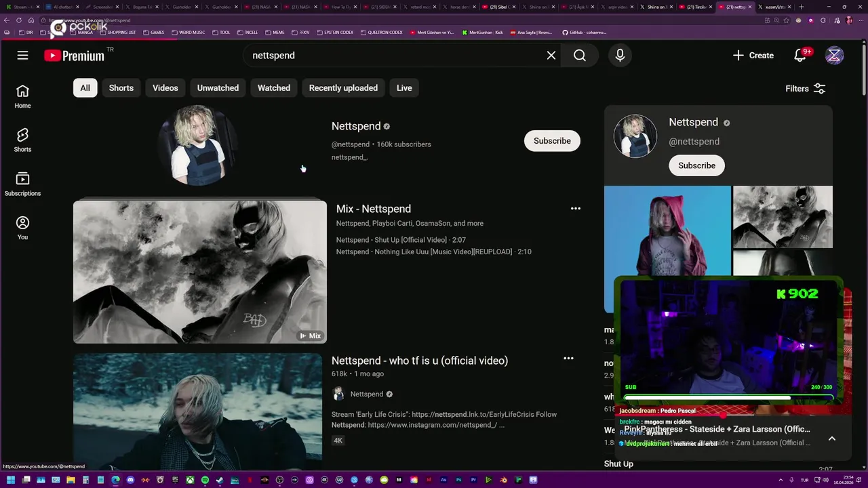The width and height of the screenshot is (868, 488).
Task: Open the who tf is u video thumbnail
Action: click(198, 411)
